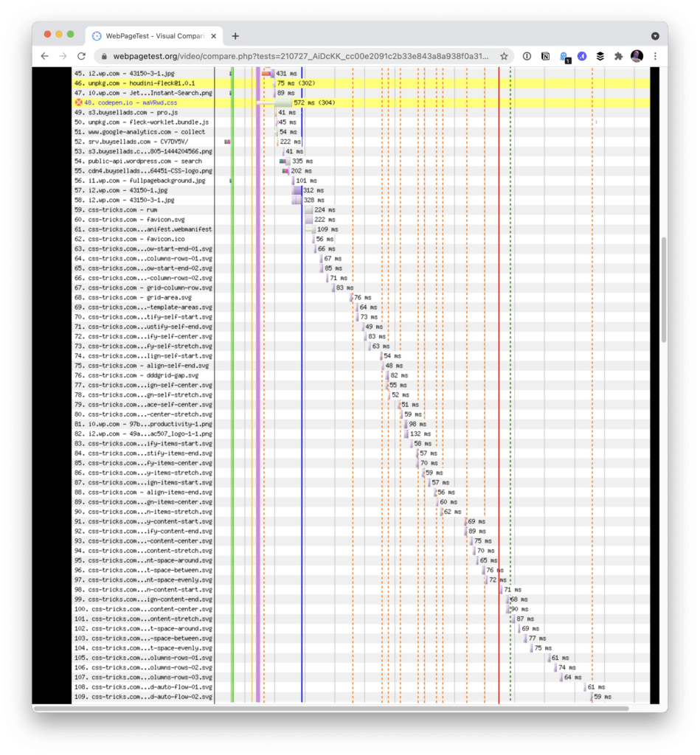
Task: Click request 75 align-self-end.svg
Action: tap(142, 366)
